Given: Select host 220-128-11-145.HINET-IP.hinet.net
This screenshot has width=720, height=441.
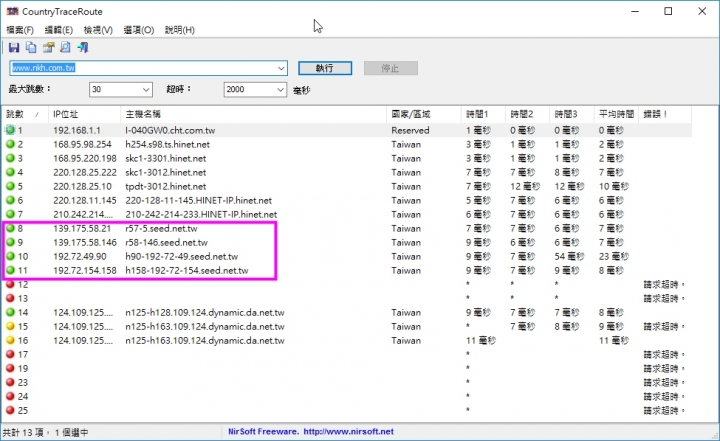Looking at the screenshot, I should point(198,200).
